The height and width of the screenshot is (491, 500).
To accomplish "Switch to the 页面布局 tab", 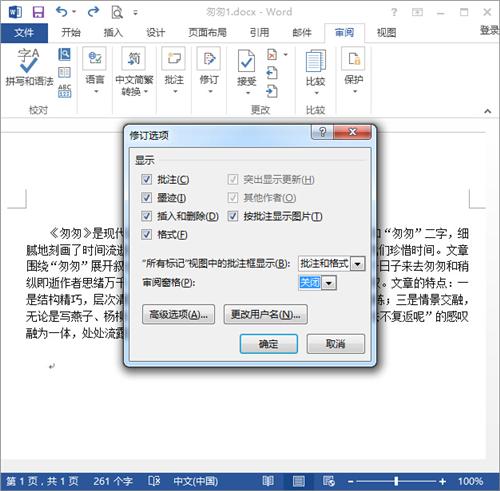I will (x=207, y=32).
